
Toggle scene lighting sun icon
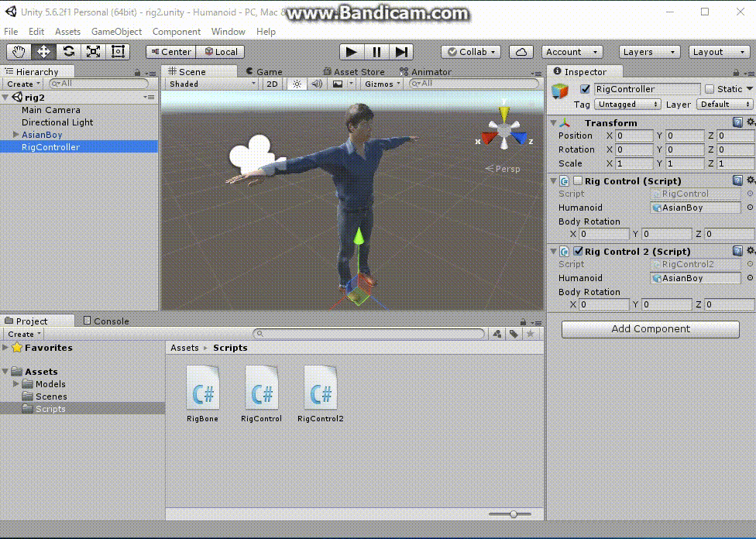point(297,84)
